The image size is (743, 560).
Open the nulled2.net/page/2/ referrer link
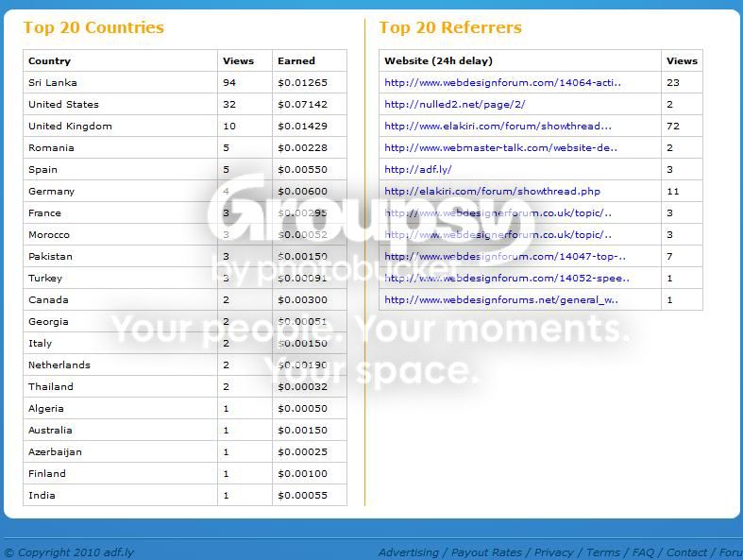(454, 104)
